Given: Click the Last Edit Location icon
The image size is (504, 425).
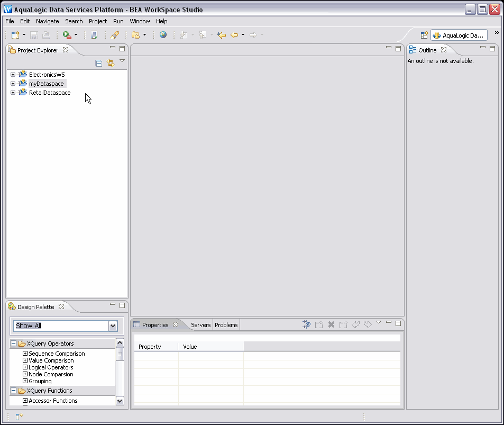Looking at the screenshot, I should [x=222, y=35].
